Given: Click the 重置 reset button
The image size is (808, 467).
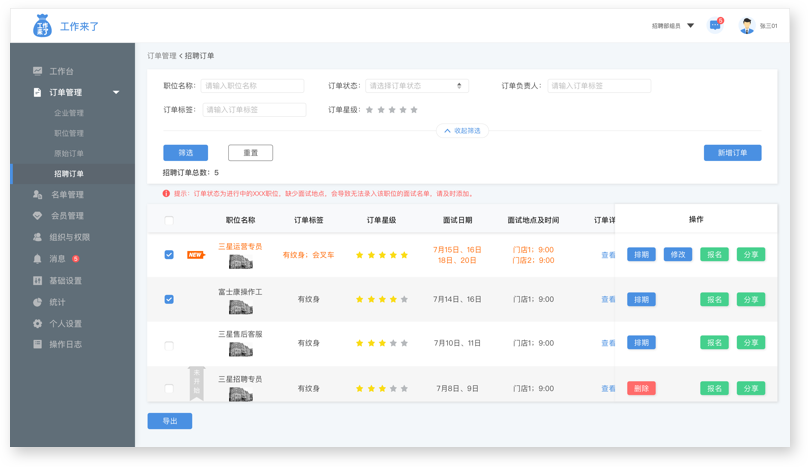Looking at the screenshot, I should [x=250, y=153].
